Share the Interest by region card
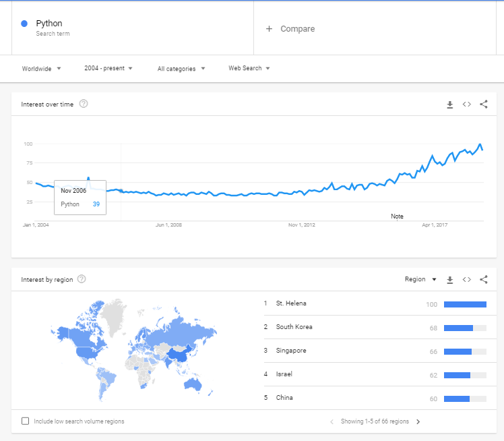 pos(483,279)
